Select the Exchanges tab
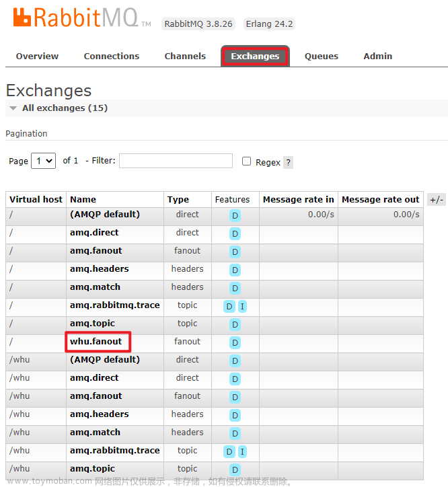This screenshot has height=487, width=448. click(x=255, y=57)
